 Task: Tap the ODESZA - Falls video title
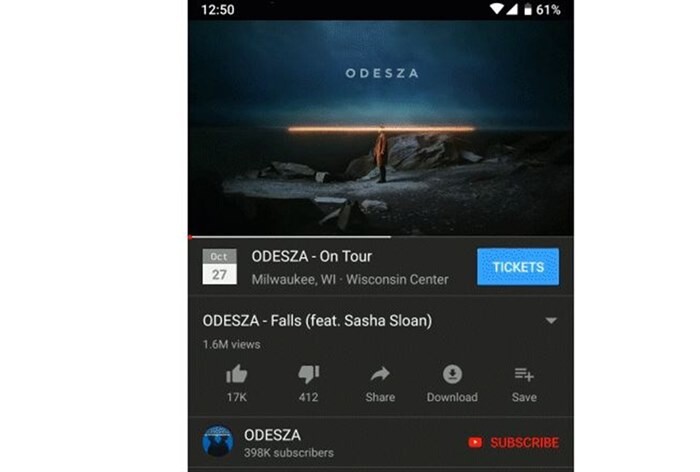(317, 321)
